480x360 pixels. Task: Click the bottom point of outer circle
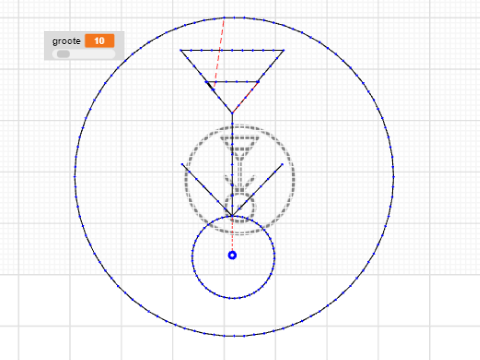[x=234, y=336]
